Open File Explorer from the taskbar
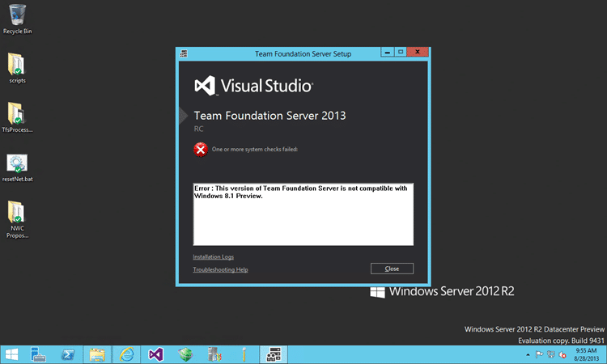 click(97, 354)
